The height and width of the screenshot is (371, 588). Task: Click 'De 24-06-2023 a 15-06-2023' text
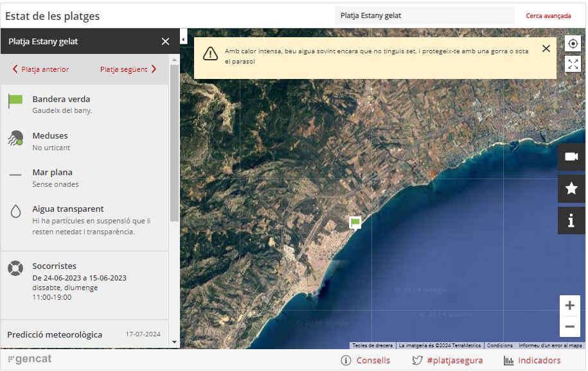tap(79, 278)
